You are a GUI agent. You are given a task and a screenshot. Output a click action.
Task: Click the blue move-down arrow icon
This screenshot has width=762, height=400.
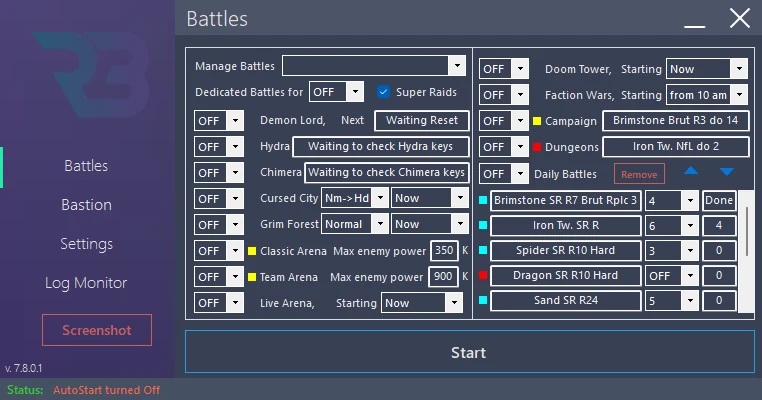(727, 172)
